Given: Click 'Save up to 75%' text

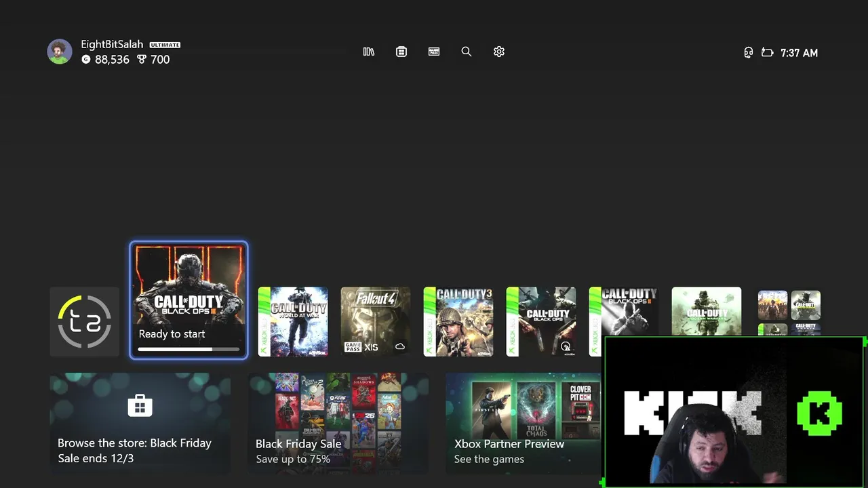Looking at the screenshot, I should pos(293,460).
